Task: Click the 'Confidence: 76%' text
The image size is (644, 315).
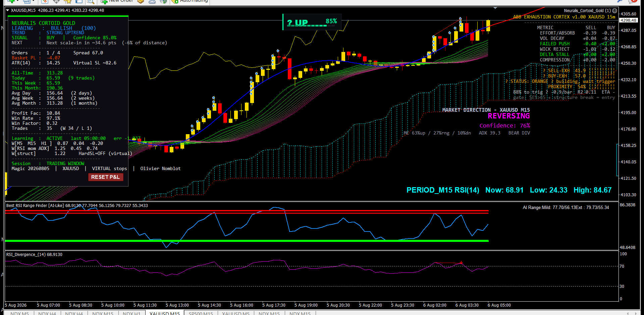Action: (505, 125)
